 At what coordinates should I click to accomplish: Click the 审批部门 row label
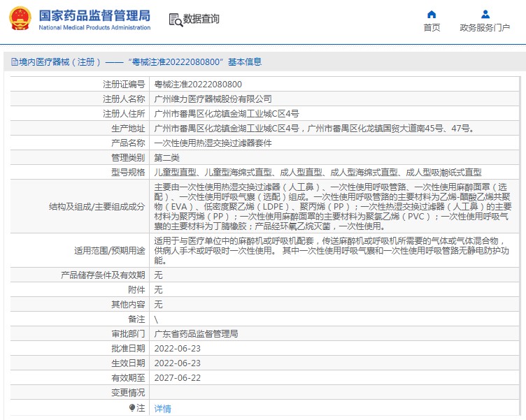(x=128, y=334)
